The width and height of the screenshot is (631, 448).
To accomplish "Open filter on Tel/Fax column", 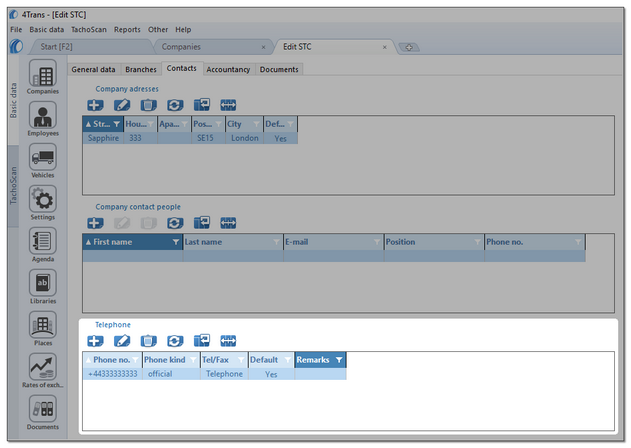I will (x=241, y=360).
